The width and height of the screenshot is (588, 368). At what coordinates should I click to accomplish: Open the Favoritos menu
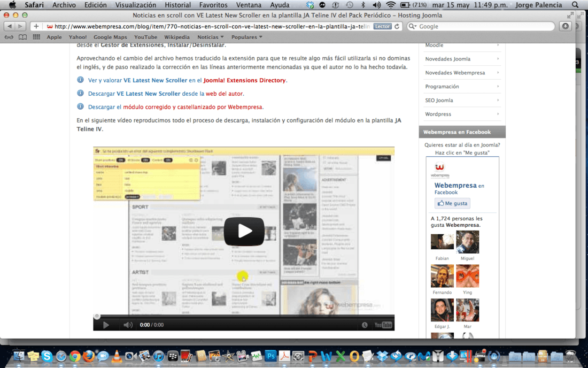[213, 5]
